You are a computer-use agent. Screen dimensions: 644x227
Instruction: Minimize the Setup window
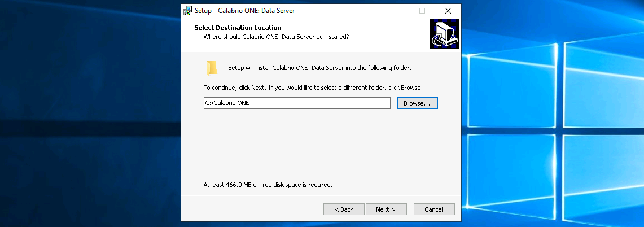[396, 11]
